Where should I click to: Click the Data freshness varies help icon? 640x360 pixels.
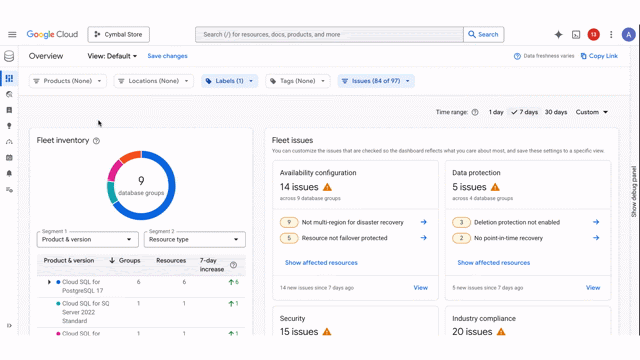pyautogui.click(x=517, y=56)
